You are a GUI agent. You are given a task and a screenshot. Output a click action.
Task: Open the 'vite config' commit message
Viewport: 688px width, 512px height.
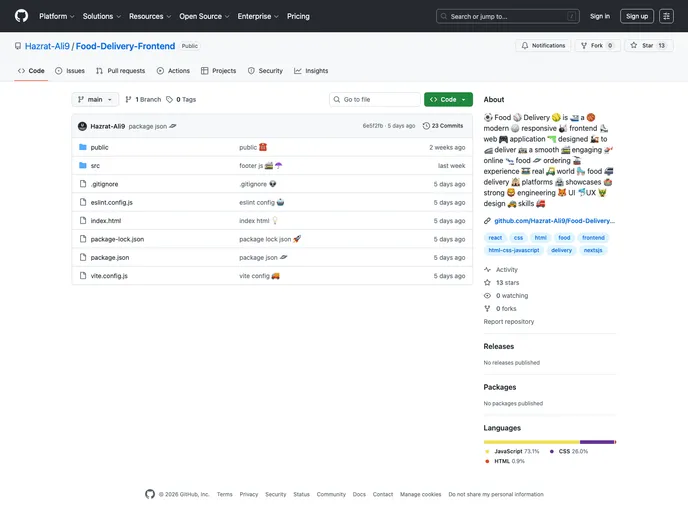pyautogui.click(x=259, y=276)
